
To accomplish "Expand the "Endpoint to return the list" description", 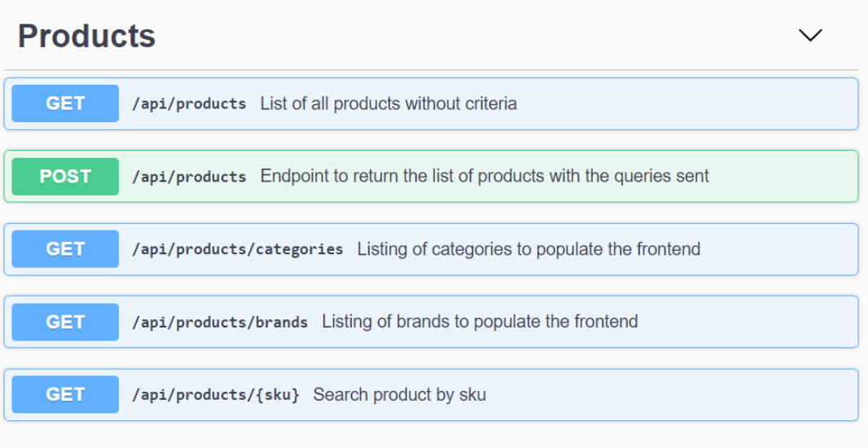I will (484, 176).
